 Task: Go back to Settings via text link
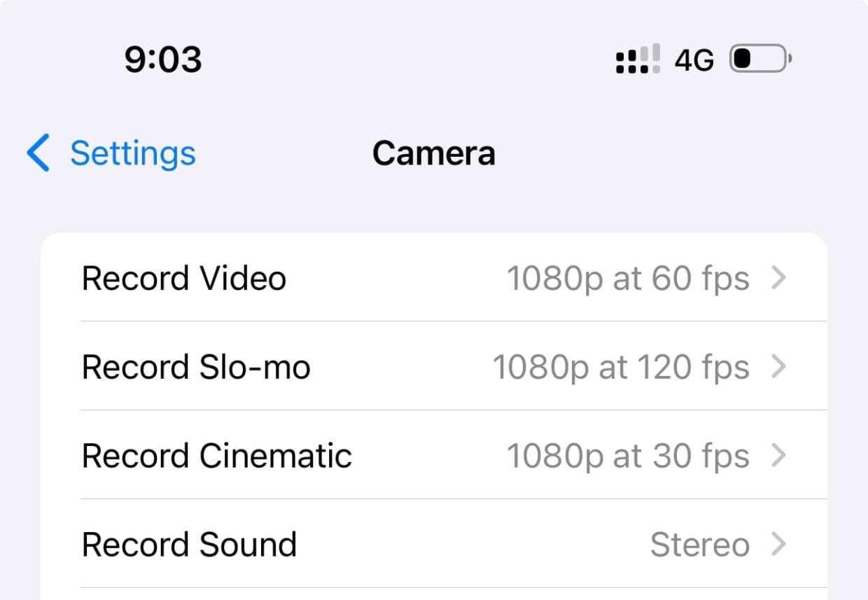coord(132,153)
